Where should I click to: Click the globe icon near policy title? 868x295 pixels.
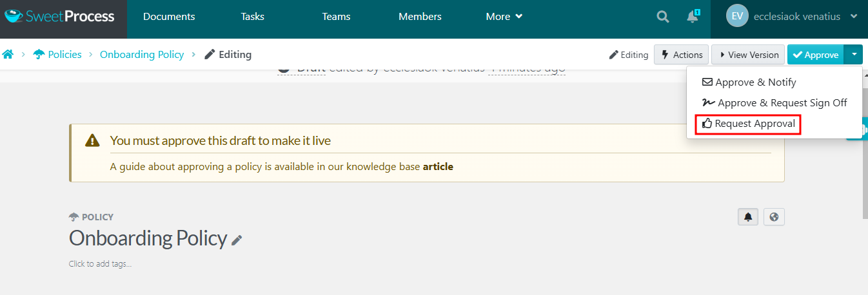(x=774, y=217)
